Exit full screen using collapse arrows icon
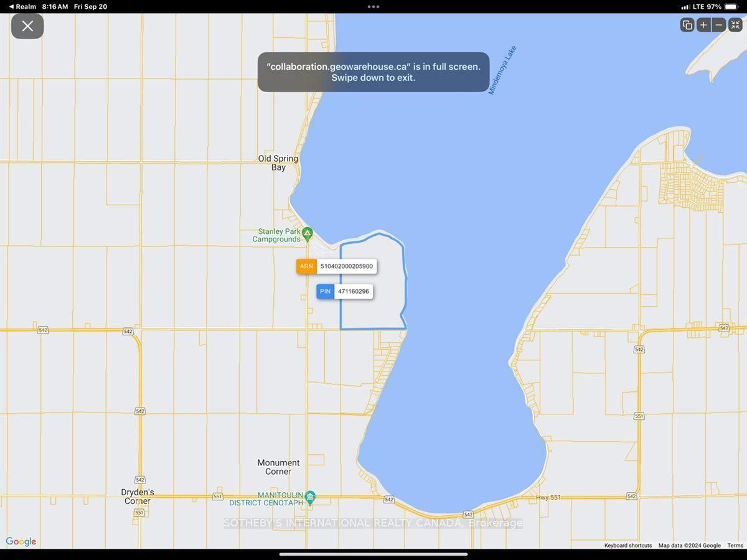The width and height of the screenshot is (747, 560). pos(735,25)
